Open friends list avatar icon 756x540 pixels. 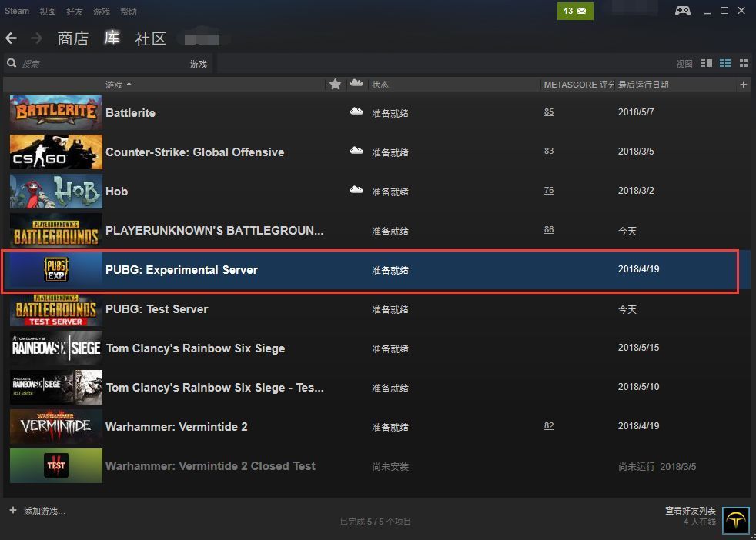(x=735, y=520)
